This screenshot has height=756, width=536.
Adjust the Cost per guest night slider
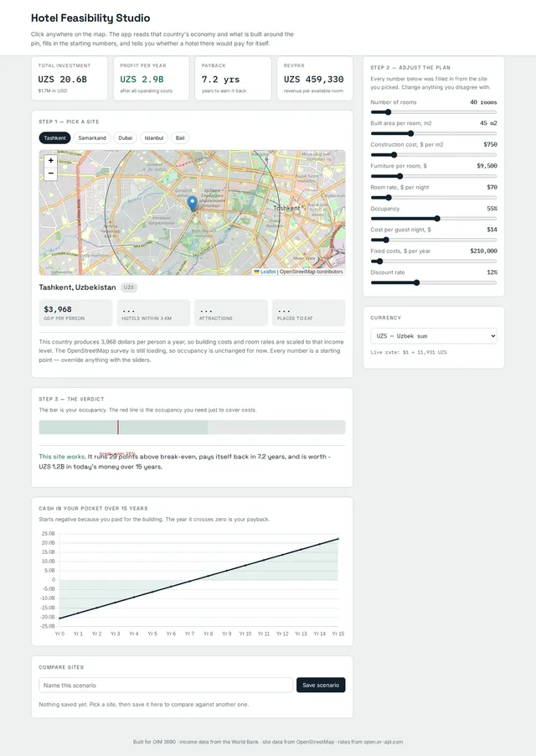(434, 240)
